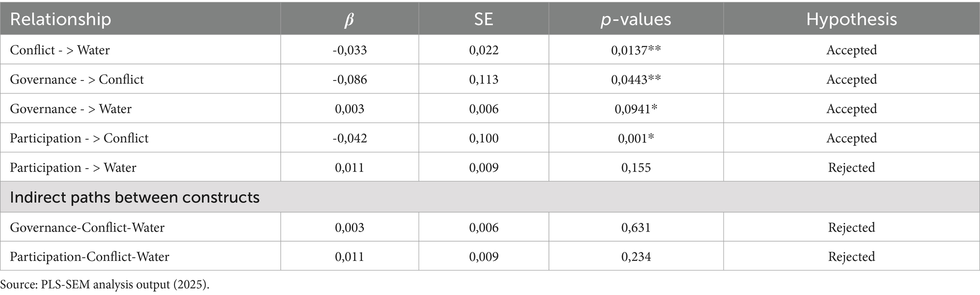Image resolution: width=980 pixels, height=295 pixels.
Task: Click the beta value -0,086
Action: tap(349, 79)
